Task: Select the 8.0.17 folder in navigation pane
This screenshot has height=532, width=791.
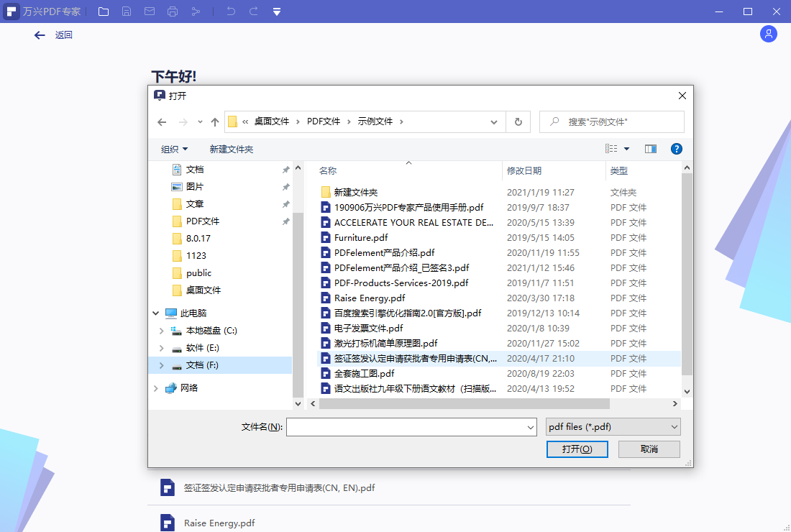Action: 198,238
